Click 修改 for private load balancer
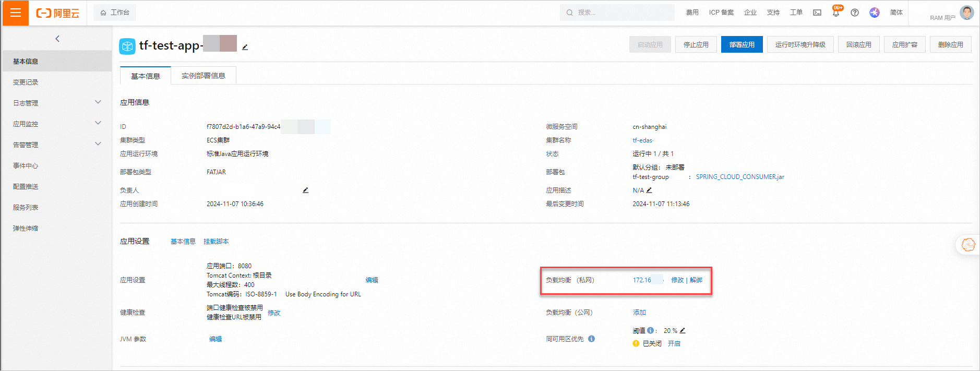Image resolution: width=980 pixels, height=371 pixels. (677, 280)
